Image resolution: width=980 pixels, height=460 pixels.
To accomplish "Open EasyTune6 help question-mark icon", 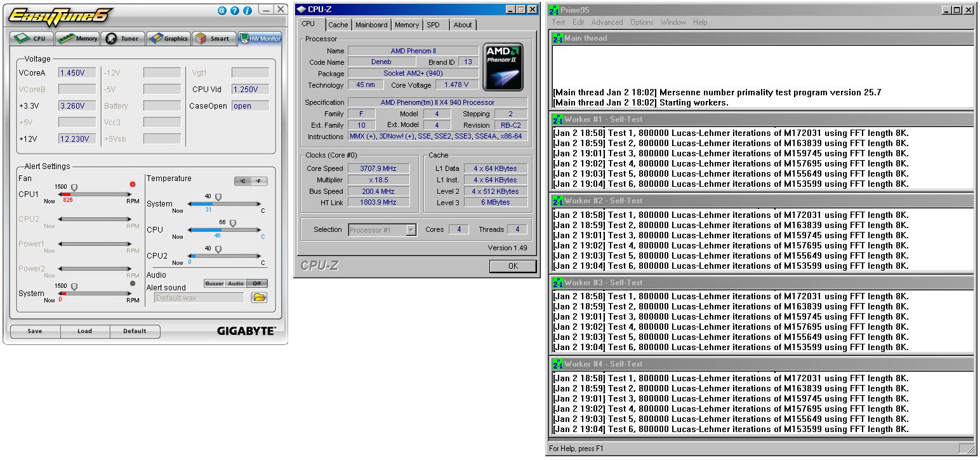I will point(235,11).
